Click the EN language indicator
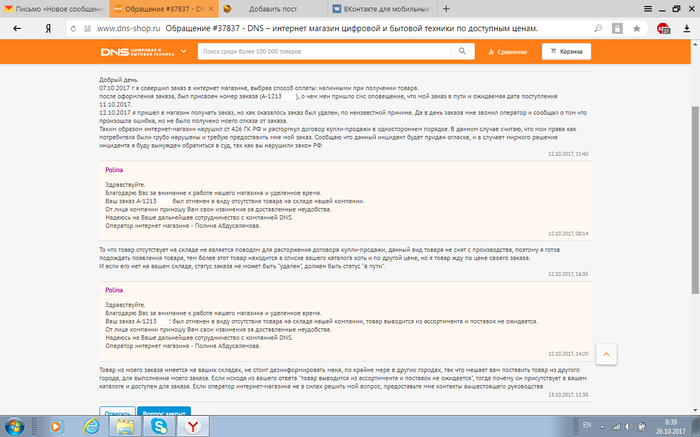This screenshot has width=700, height=437. 587,425
